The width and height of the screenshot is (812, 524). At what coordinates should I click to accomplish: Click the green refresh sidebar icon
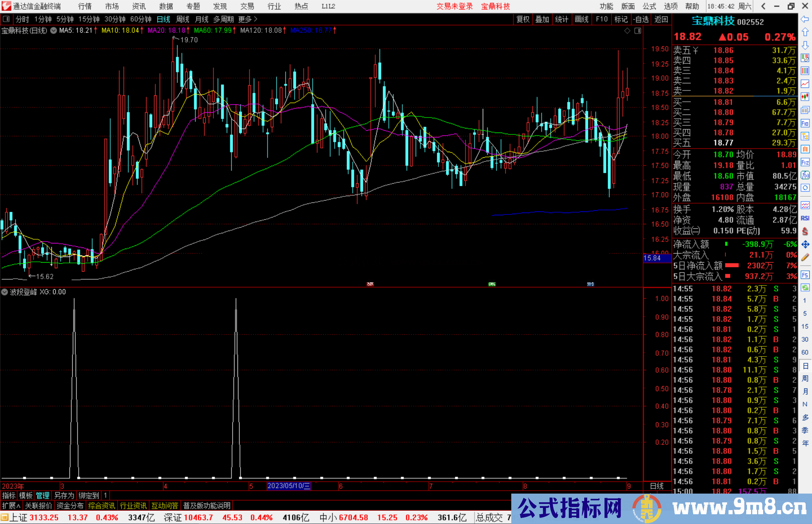(x=805, y=288)
